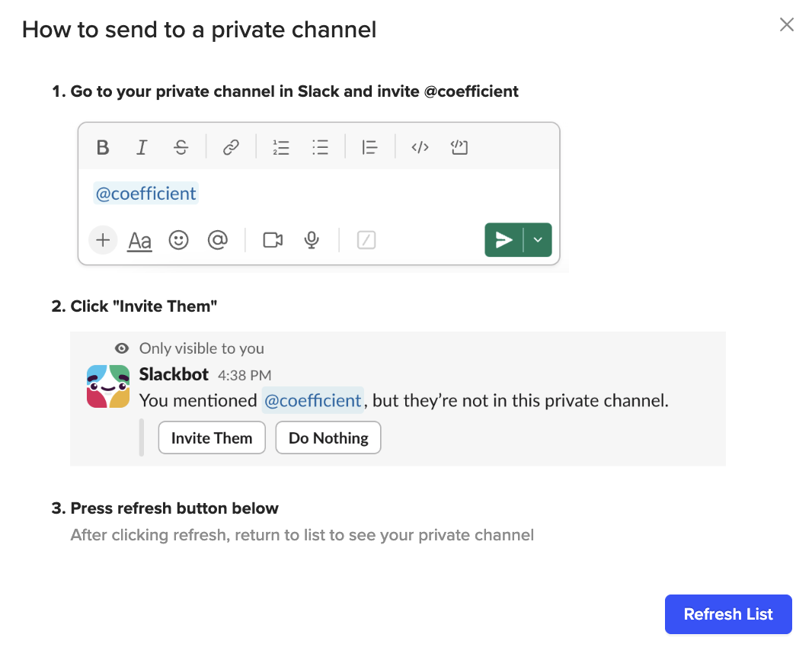Toggle the Aa formatting toolbar
This screenshot has height=657, width=812.
(x=140, y=240)
